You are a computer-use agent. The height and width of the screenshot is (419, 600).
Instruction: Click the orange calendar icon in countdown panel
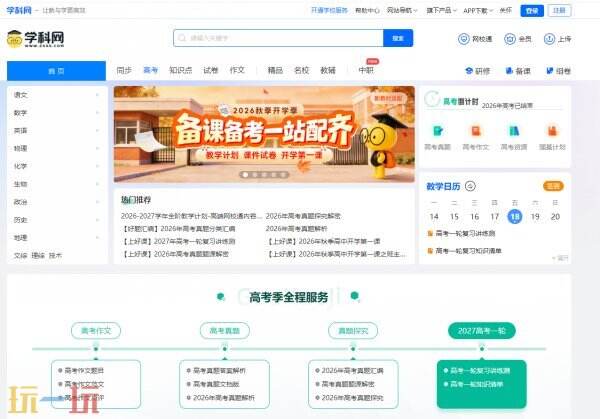pyautogui.click(x=552, y=131)
